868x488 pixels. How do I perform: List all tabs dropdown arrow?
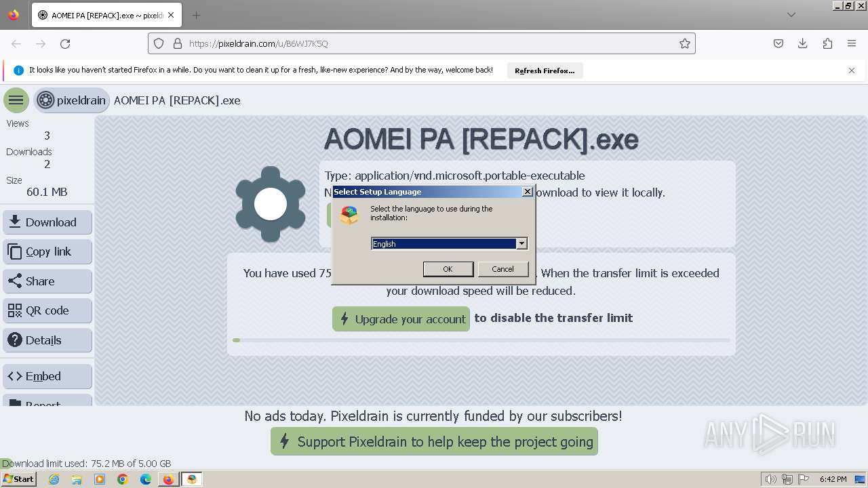pyautogui.click(x=791, y=15)
